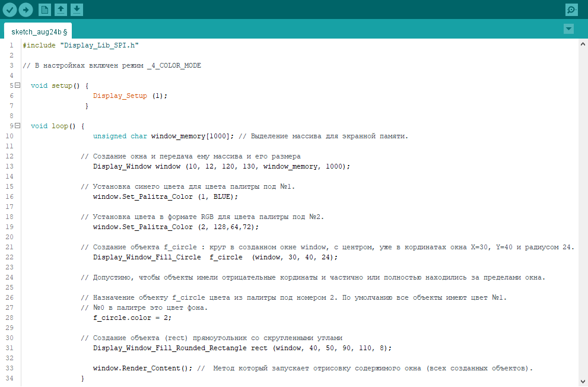Click f_circle.color = 2 statement

[132, 318]
